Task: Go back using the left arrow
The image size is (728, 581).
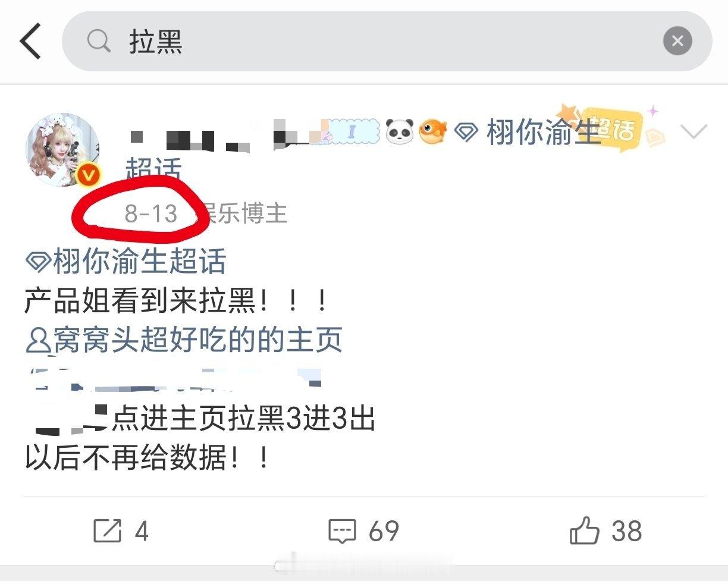Action: coord(30,41)
